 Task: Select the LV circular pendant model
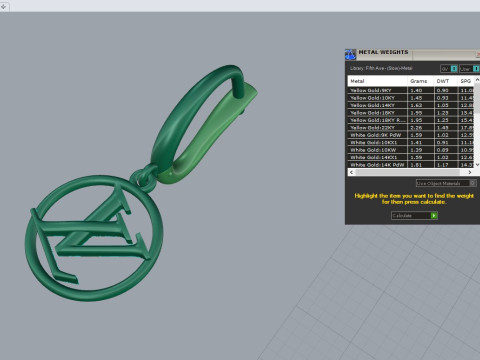click(93, 238)
